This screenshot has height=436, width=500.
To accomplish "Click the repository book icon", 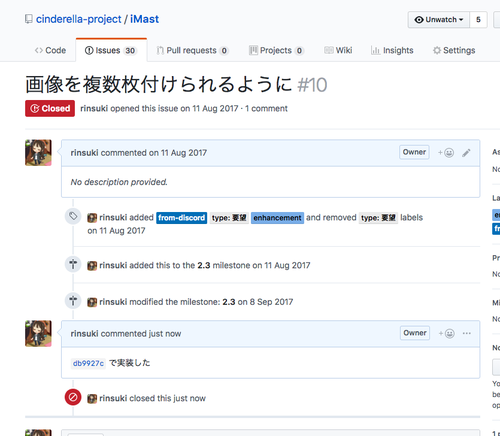I will (x=29, y=19).
